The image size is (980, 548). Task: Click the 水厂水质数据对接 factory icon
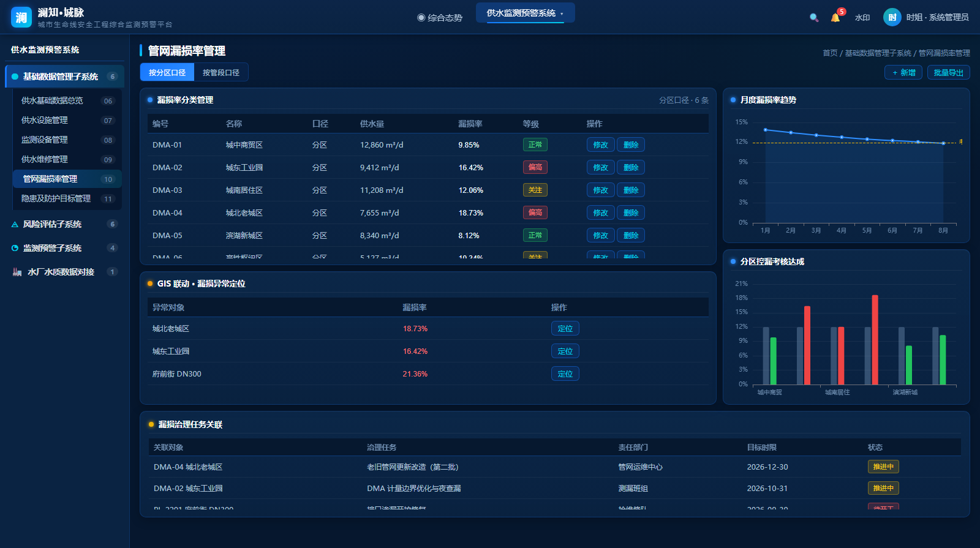tap(17, 272)
